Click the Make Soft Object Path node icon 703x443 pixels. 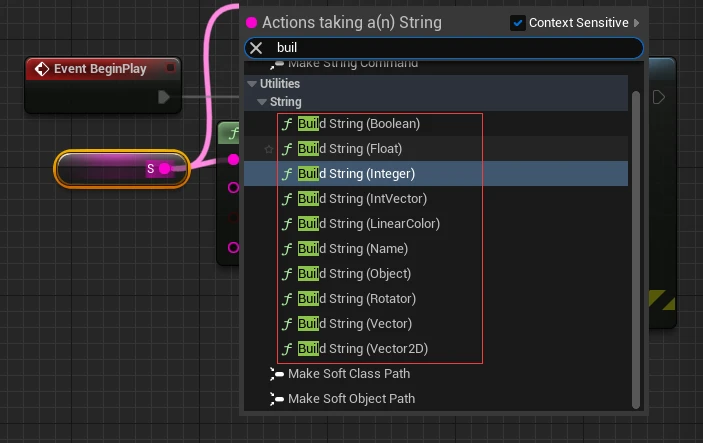[x=277, y=399]
